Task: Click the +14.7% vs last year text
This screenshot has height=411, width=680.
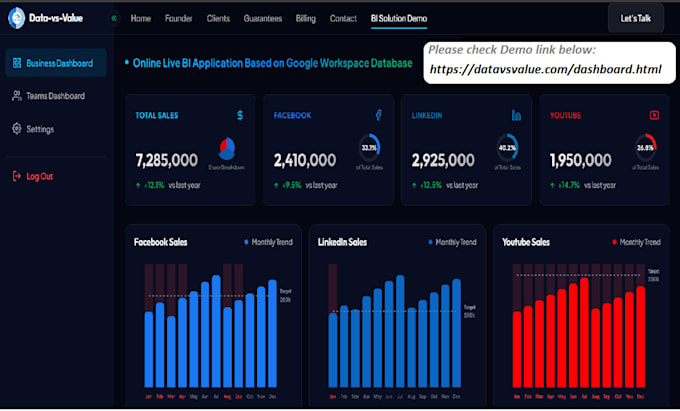Action: [583, 185]
